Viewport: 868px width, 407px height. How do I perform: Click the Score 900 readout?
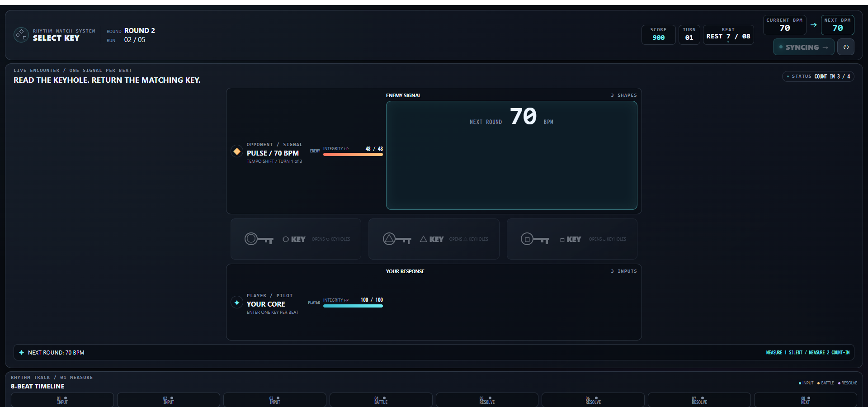[x=658, y=35]
